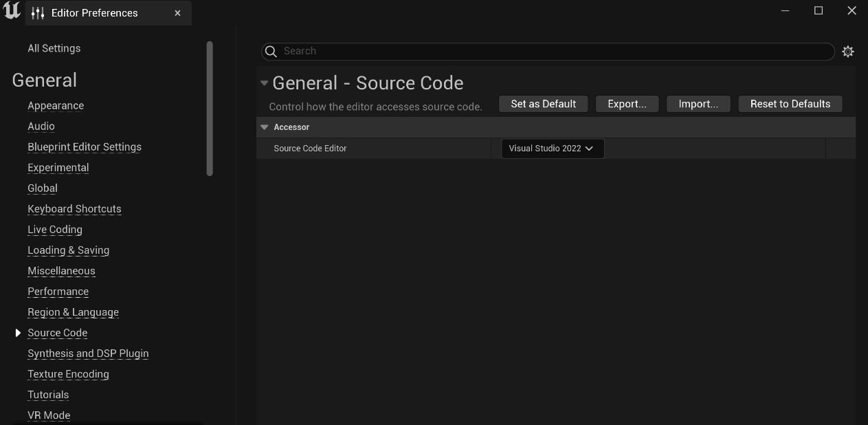
Task: Maximize the Editor Preferences window
Action: (x=819, y=10)
